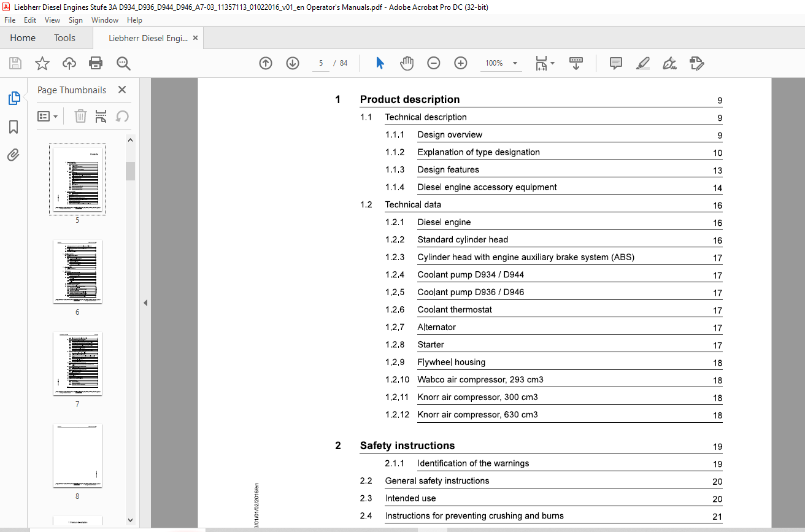The image size is (805, 532).
Task: Collapse the navigation pane arrow
Action: pos(145,303)
